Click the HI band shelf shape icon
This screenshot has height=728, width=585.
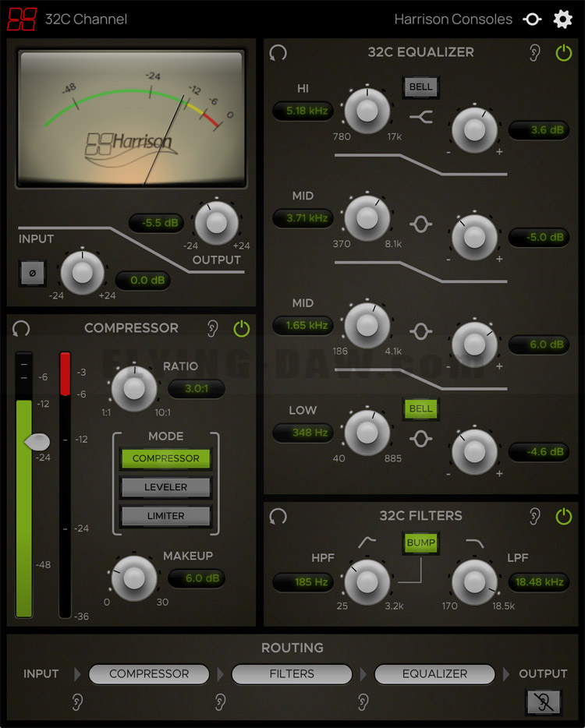(x=421, y=117)
